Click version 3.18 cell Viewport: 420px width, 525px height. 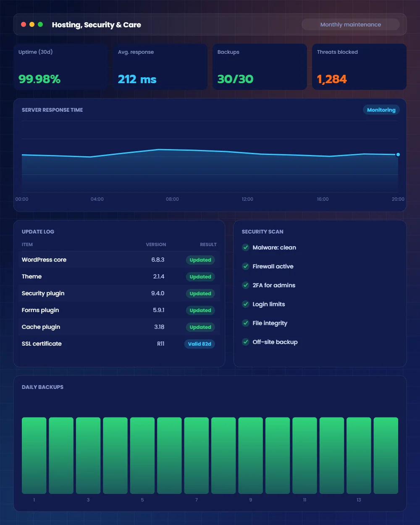pyautogui.click(x=159, y=327)
